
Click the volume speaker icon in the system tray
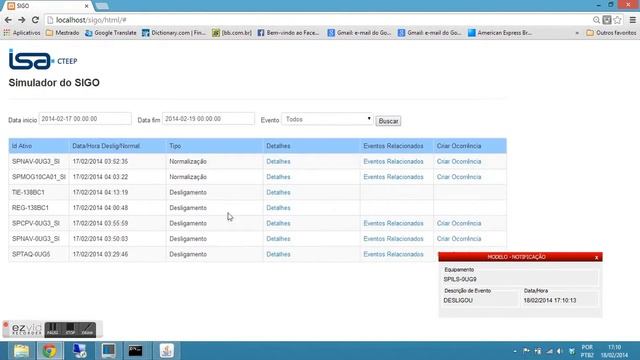point(560,351)
